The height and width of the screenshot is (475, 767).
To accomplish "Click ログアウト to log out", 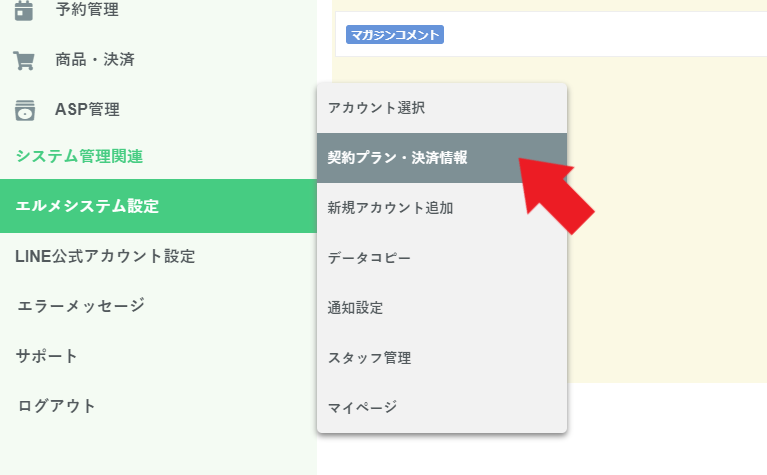I will pyautogui.click(x=158, y=406).
